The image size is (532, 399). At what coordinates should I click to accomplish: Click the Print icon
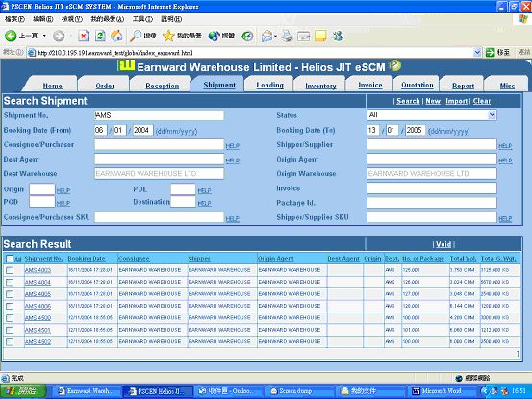(287, 36)
